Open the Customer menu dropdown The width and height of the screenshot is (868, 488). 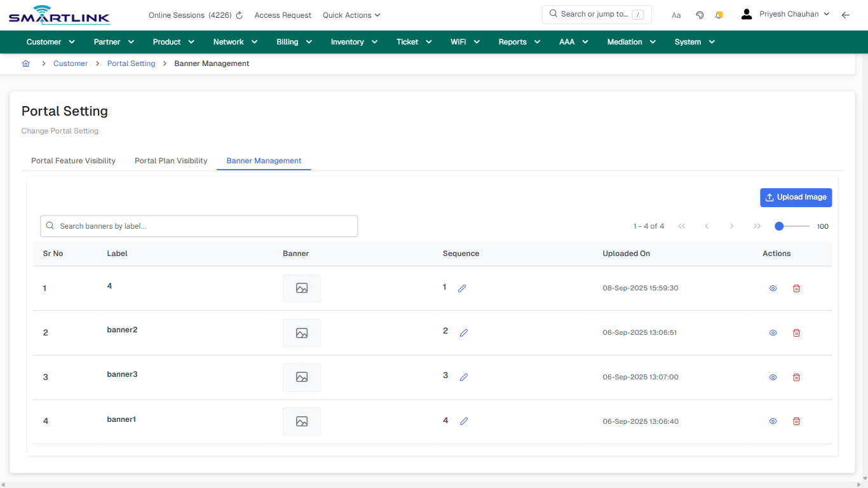pos(50,41)
